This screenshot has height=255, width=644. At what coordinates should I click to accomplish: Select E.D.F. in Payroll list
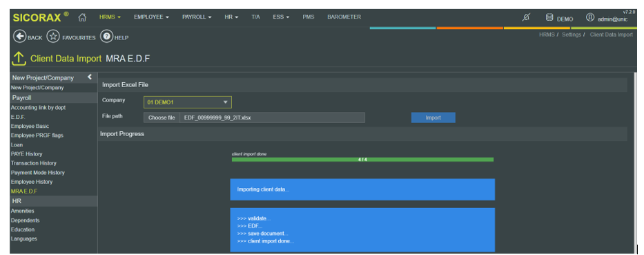point(18,117)
